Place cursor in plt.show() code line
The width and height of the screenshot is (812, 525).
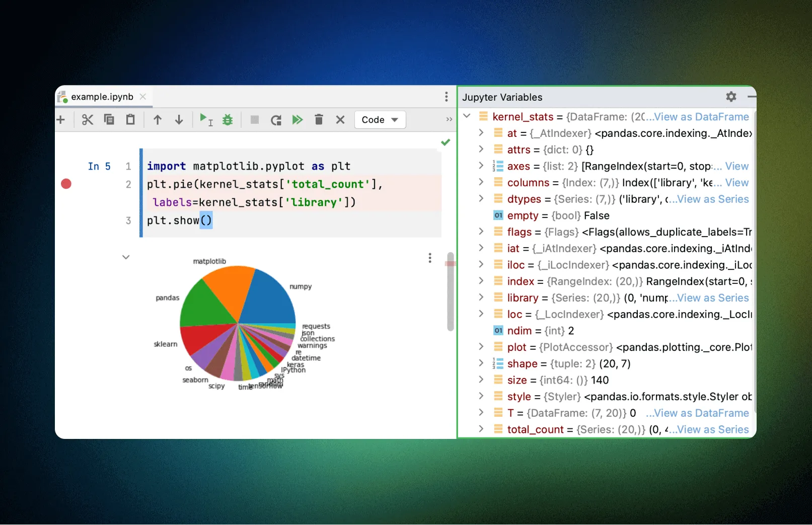pyautogui.click(x=180, y=220)
